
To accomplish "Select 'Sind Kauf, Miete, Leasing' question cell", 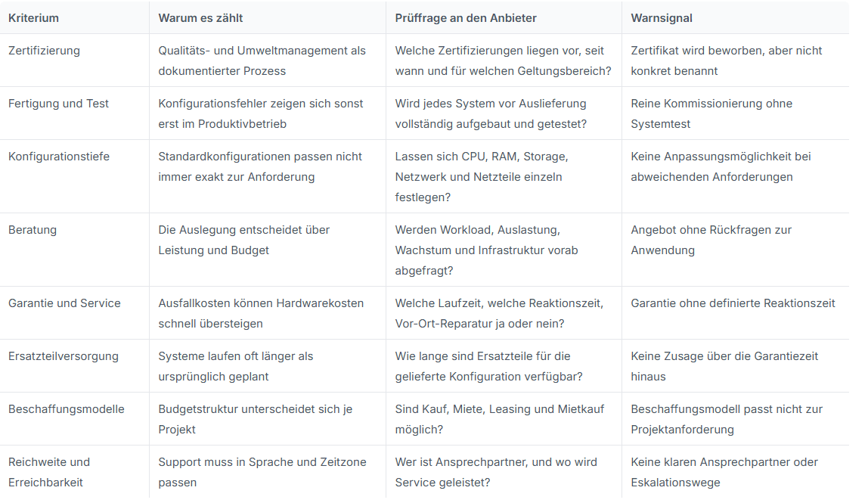I will (499, 419).
